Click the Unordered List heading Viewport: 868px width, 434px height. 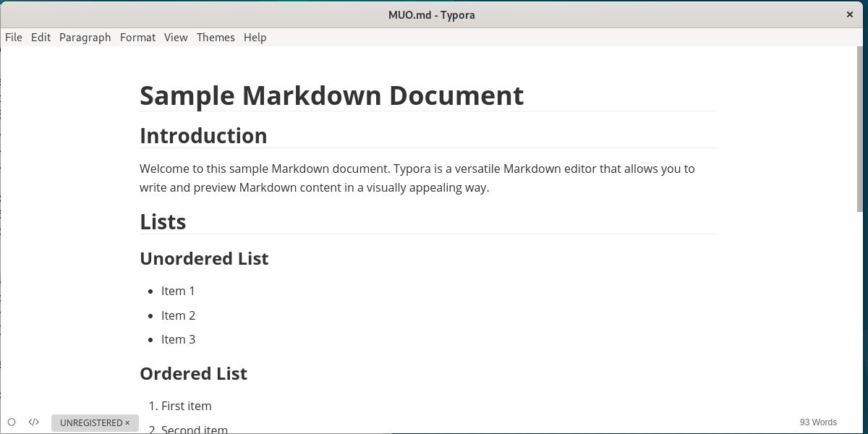coord(204,258)
